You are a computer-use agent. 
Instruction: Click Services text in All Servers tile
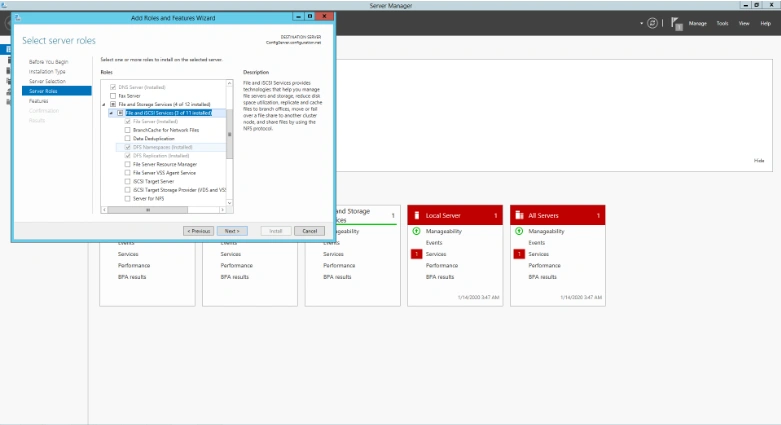click(x=538, y=254)
